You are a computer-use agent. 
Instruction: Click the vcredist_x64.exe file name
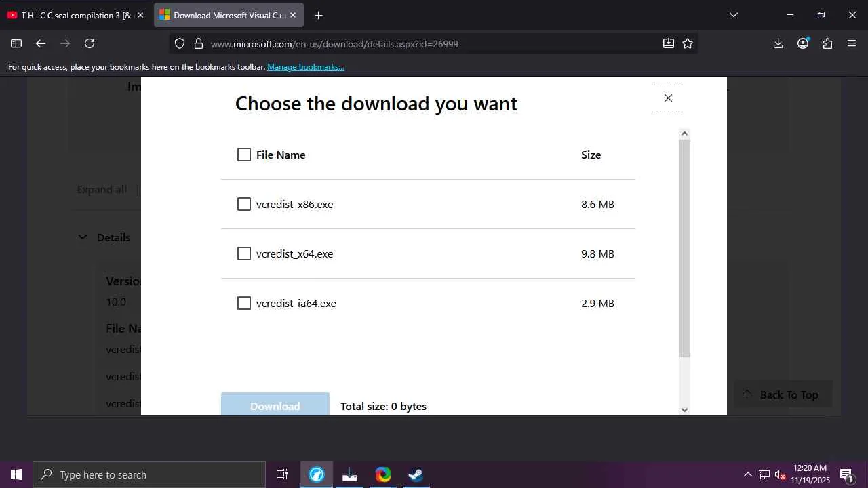point(294,253)
